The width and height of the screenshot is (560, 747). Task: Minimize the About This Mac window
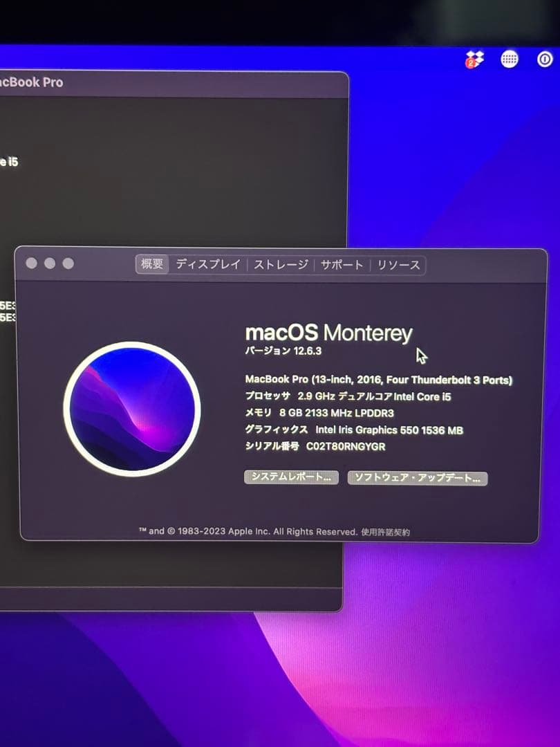(x=48, y=264)
